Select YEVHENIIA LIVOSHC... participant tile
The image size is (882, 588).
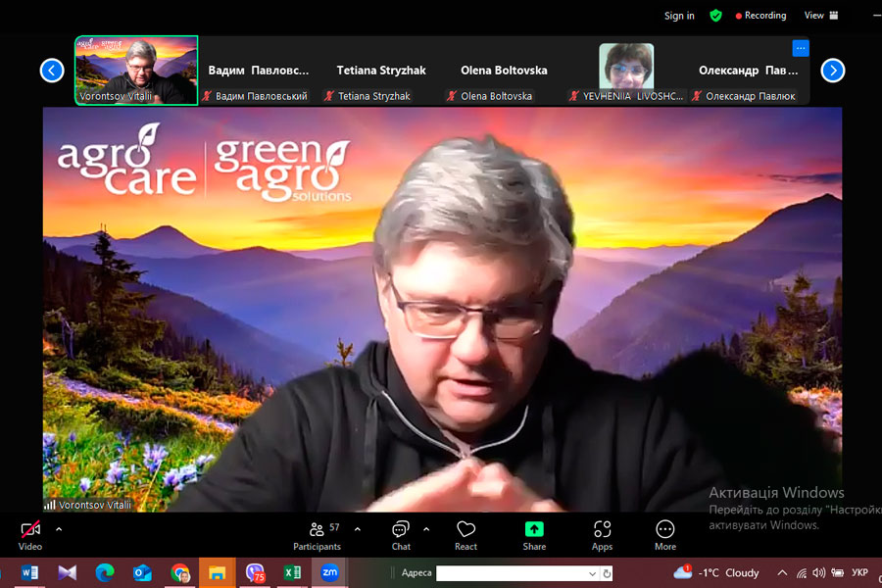626,71
